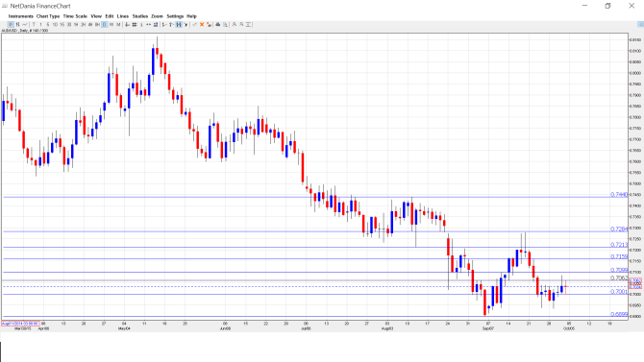Click the 0.7062 horizontal line label
The image size is (644, 362).
[619, 278]
